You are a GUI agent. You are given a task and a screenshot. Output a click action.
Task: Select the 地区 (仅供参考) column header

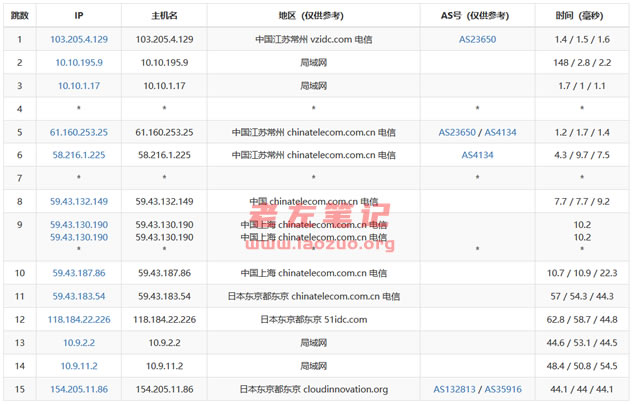[x=314, y=16]
